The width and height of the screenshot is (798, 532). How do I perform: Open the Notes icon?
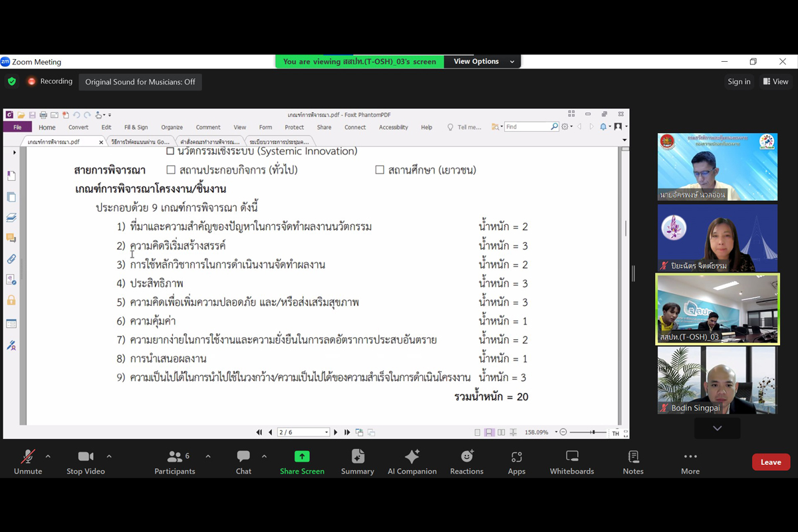click(633, 457)
